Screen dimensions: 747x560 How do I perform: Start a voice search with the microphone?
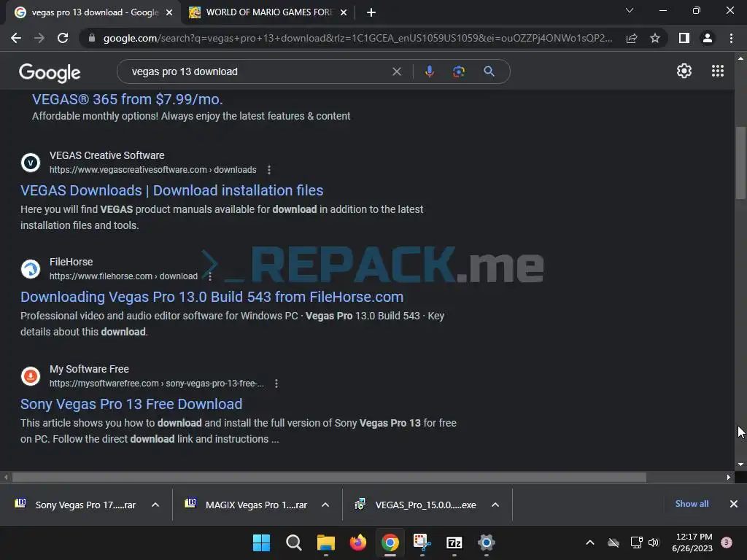(x=429, y=71)
